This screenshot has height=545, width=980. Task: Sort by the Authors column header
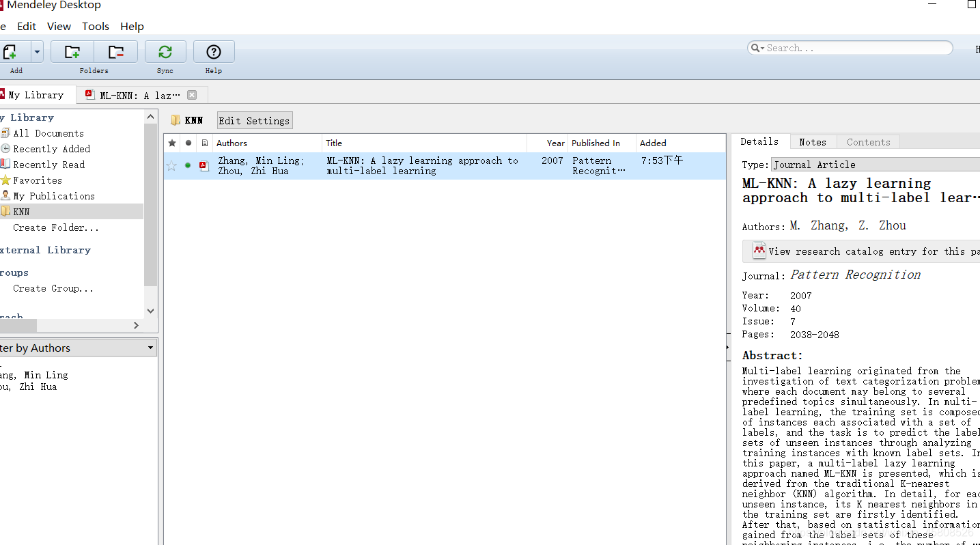[x=267, y=143]
